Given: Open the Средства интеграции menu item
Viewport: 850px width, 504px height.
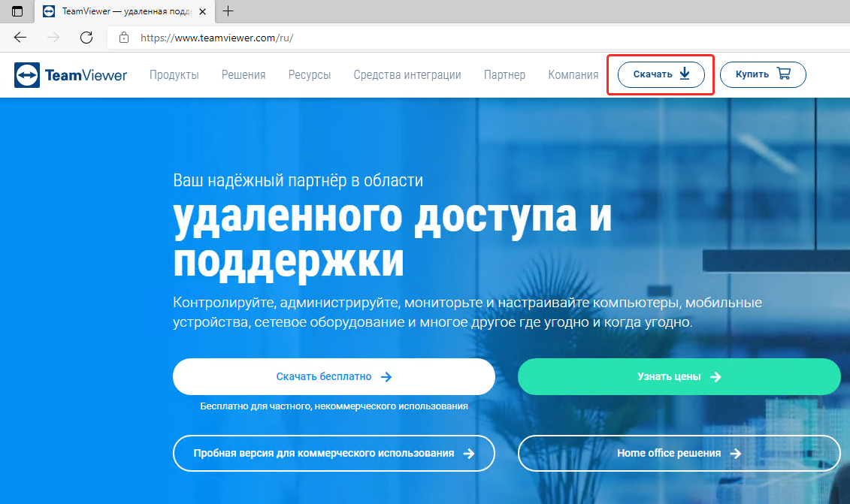Looking at the screenshot, I should (407, 75).
